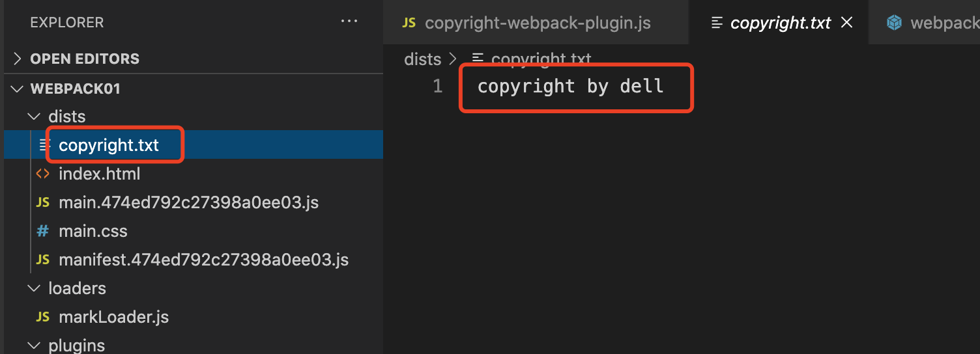
Task: Click HTML icon next to index.html
Action: pyautogui.click(x=43, y=174)
